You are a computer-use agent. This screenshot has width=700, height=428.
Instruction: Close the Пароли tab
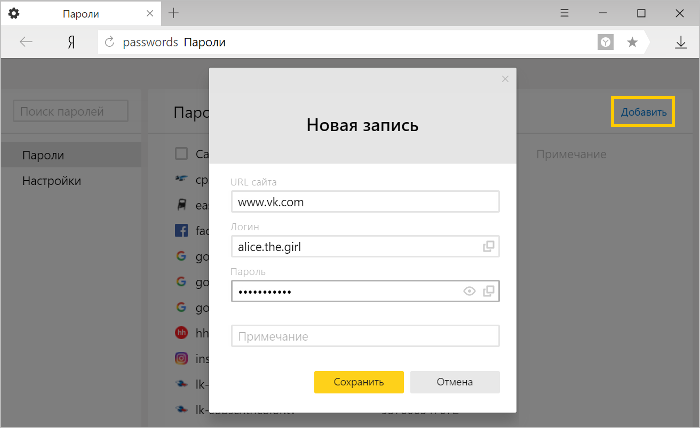point(150,13)
